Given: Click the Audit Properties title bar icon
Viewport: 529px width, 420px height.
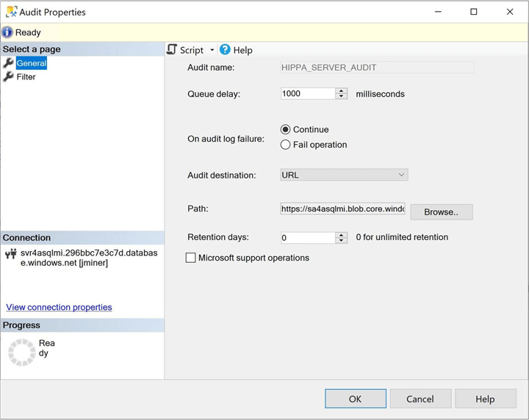Looking at the screenshot, I should (10, 12).
